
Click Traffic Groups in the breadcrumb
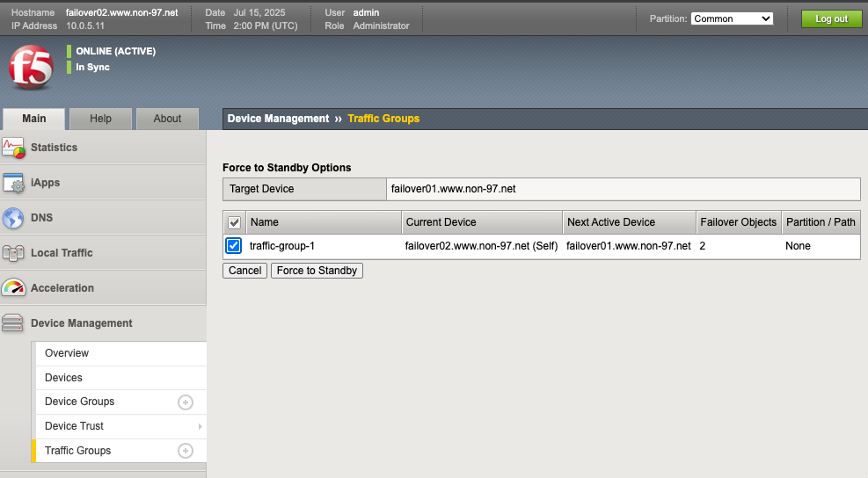(383, 119)
